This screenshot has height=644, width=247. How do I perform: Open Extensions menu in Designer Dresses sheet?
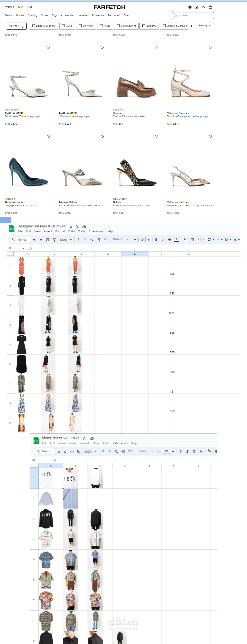(x=96, y=231)
